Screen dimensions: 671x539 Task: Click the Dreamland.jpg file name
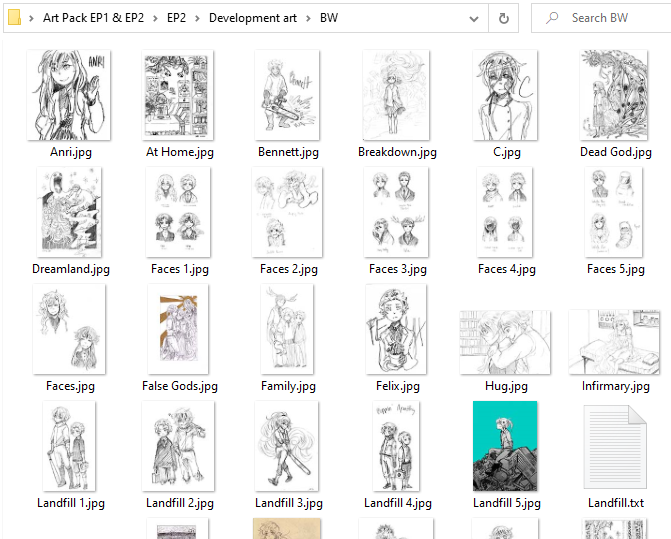71,269
